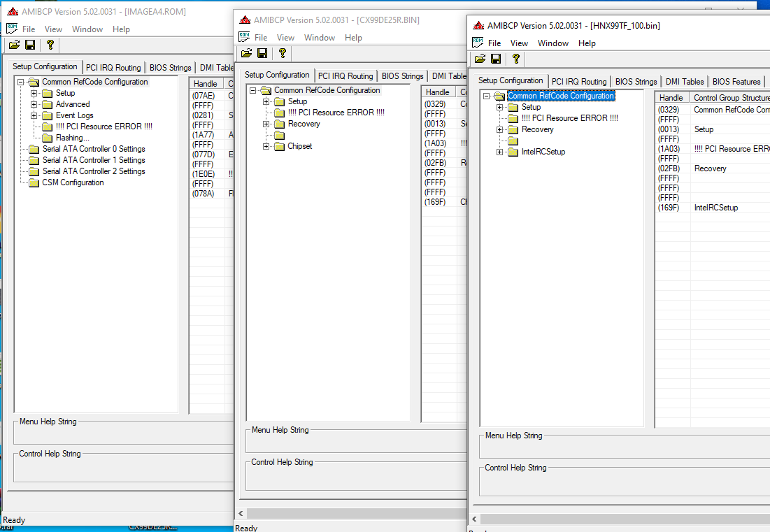Select Serial ATA Controller 1 Settings item
Viewport: 770px width, 532px height.
(94, 160)
